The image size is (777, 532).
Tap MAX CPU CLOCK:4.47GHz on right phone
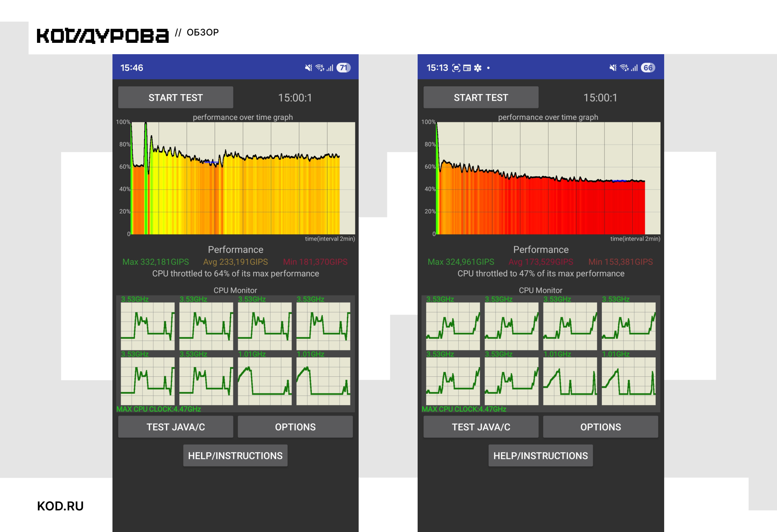(464, 409)
